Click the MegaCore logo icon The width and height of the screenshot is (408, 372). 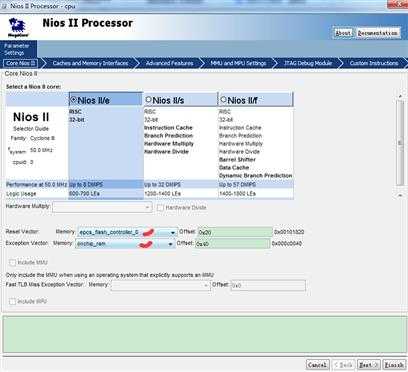pyautogui.click(x=18, y=27)
